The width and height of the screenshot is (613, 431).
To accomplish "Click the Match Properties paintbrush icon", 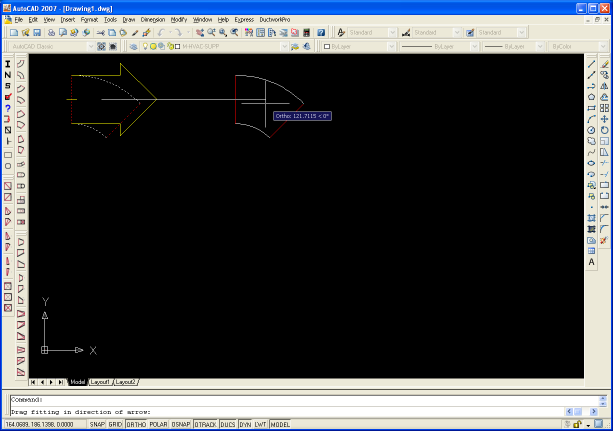I will [x=135, y=32].
